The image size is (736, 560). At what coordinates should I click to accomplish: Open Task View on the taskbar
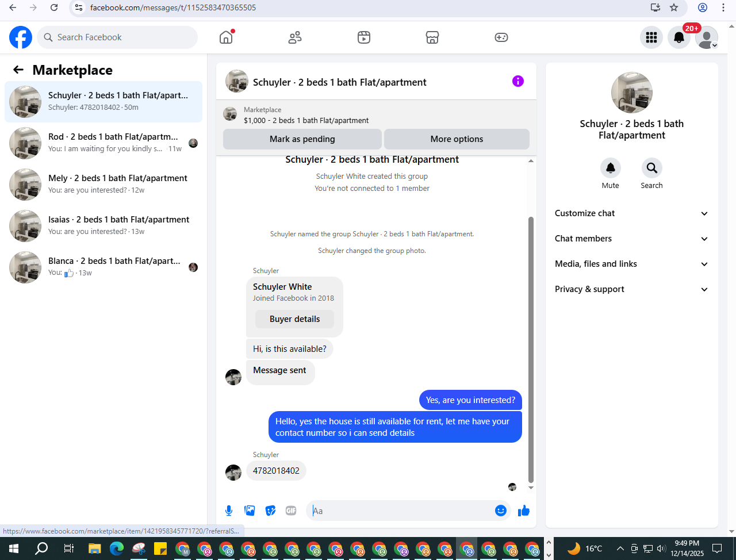tap(68, 549)
